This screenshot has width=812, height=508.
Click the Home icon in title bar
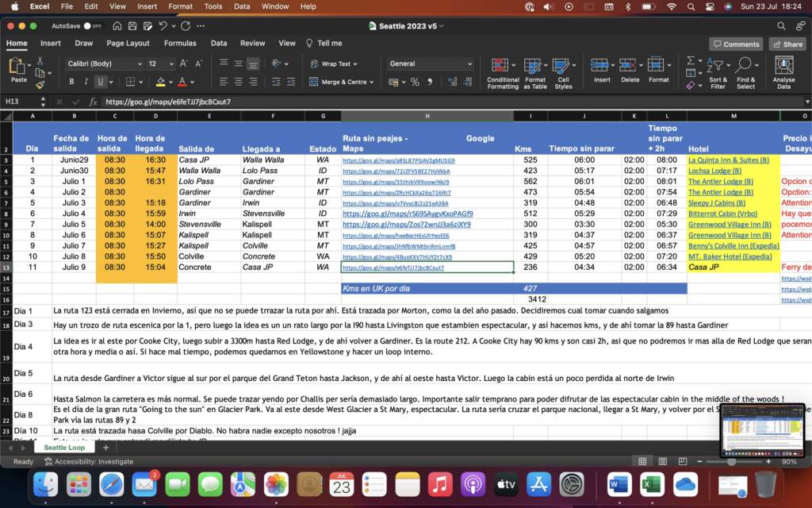(x=117, y=26)
